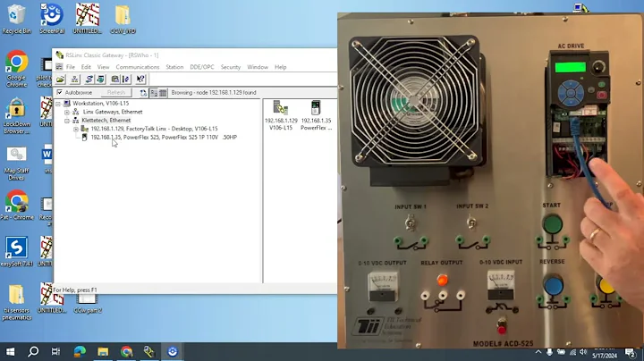Open Microsoft Edge from the taskbar

pos(80,351)
